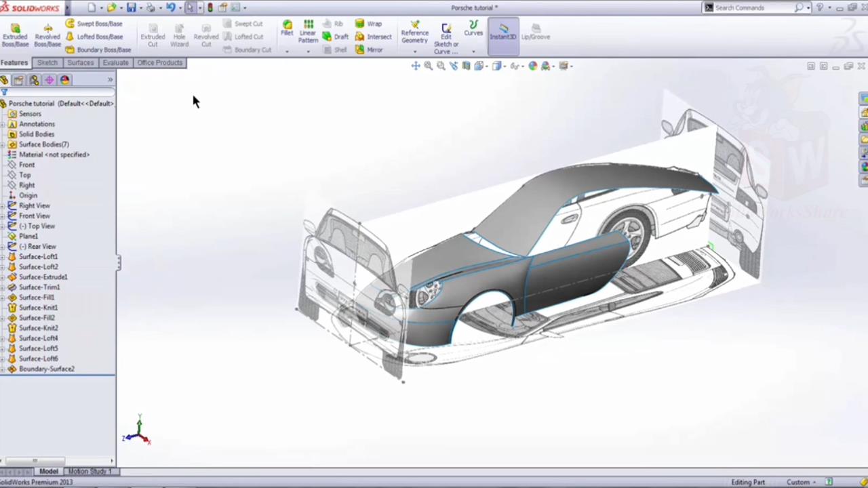Click Edit Appearance color ball icon
This screenshot has width=868, height=488.
pyautogui.click(x=533, y=66)
